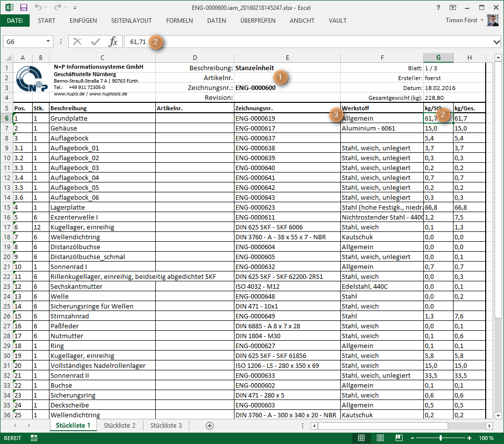Expand the formula bar
This screenshot has height=444, width=504.
click(497, 42)
